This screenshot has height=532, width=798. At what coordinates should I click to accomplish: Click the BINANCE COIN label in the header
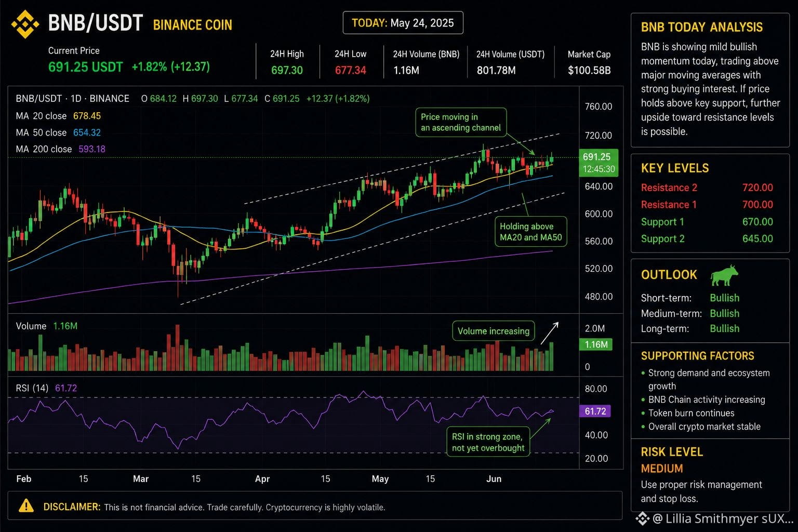(193, 25)
